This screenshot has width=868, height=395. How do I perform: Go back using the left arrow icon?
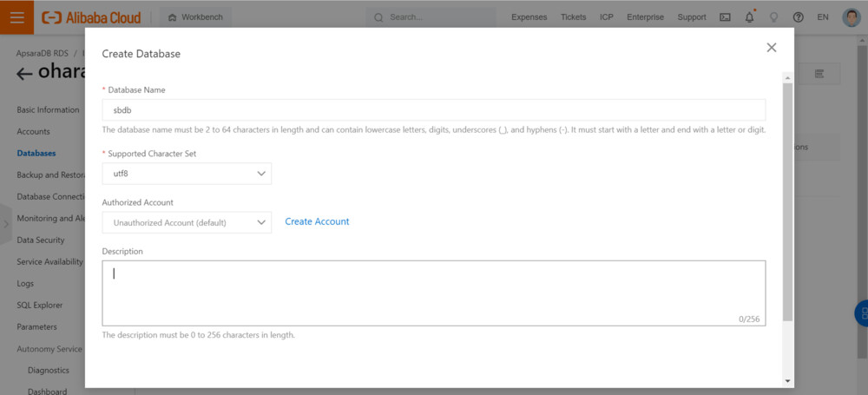point(24,74)
